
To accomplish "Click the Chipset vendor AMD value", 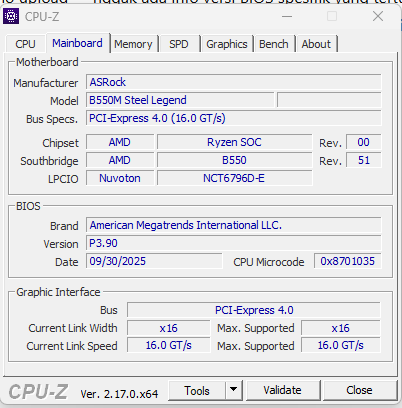I will [x=120, y=142].
